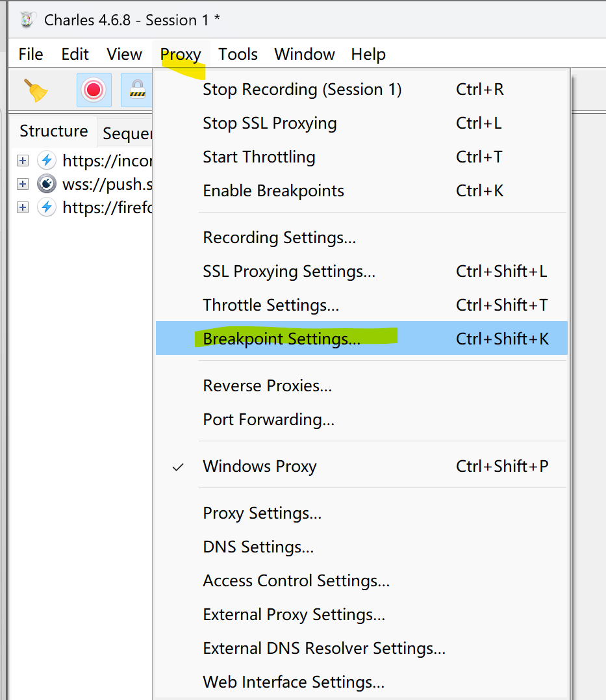
Task: Open the File menu
Action: (x=31, y=55)
